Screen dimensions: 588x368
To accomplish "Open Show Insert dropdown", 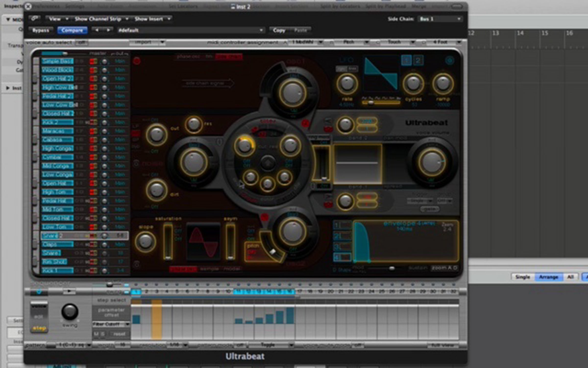I will [152, 19].
